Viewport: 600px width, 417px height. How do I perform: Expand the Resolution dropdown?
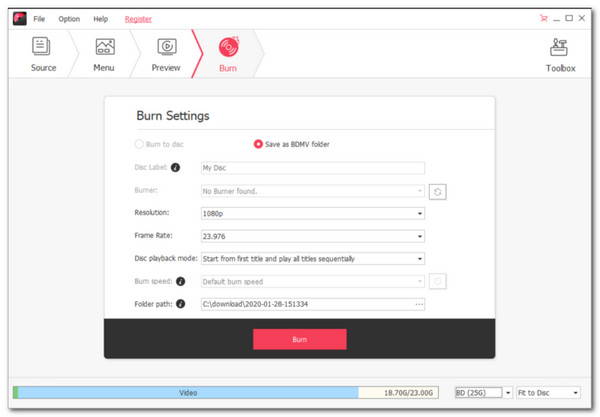(313, 213)
